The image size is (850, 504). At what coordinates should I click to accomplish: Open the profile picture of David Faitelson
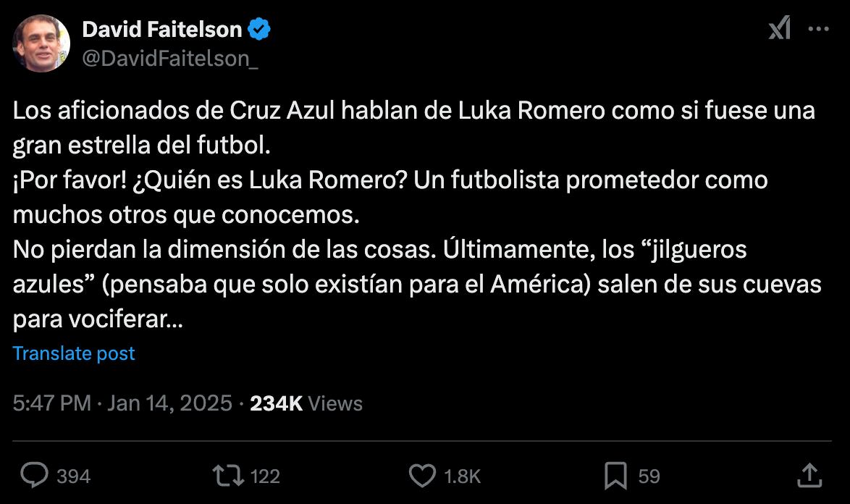(x=41, y=43)
